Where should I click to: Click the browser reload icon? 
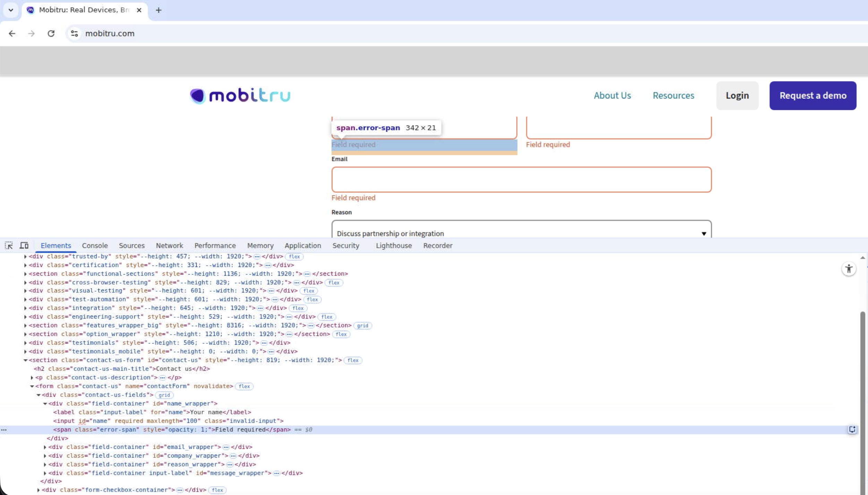click(51, 33)
